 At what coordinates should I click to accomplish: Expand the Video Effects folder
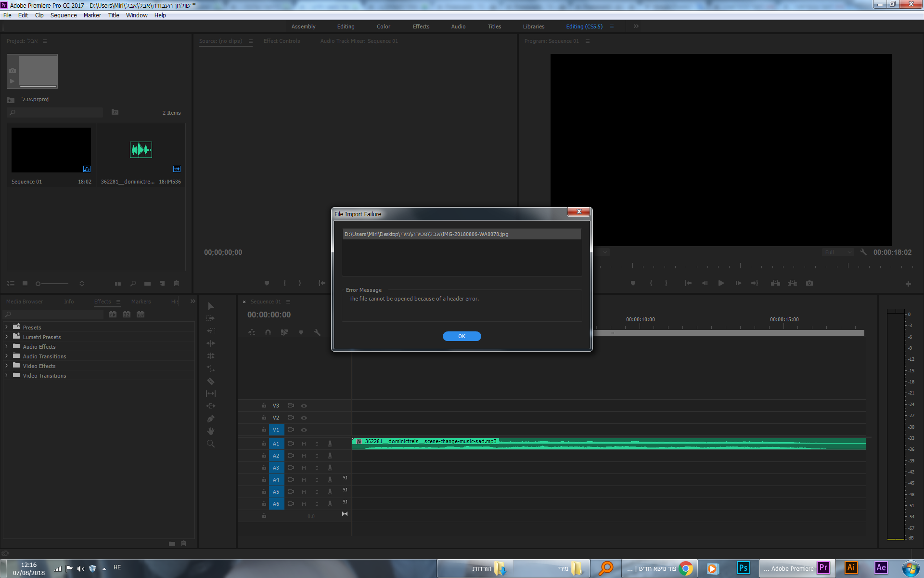(x=7, y=366)
